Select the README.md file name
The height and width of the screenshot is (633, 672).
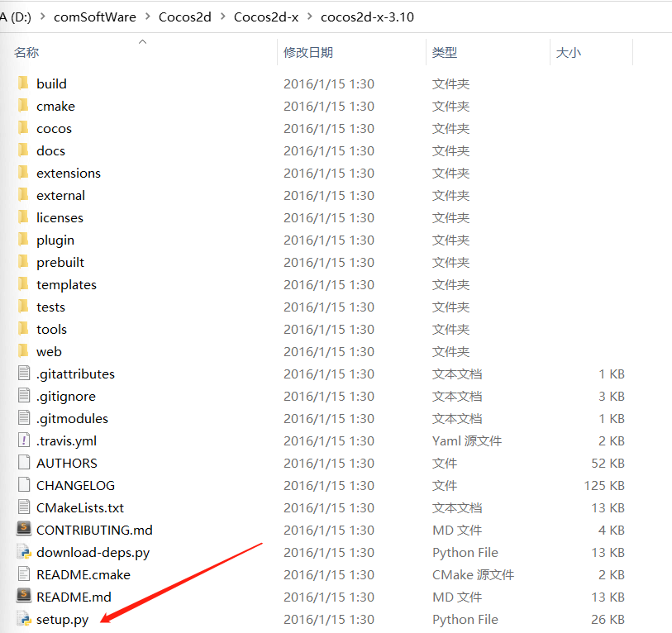74,597
